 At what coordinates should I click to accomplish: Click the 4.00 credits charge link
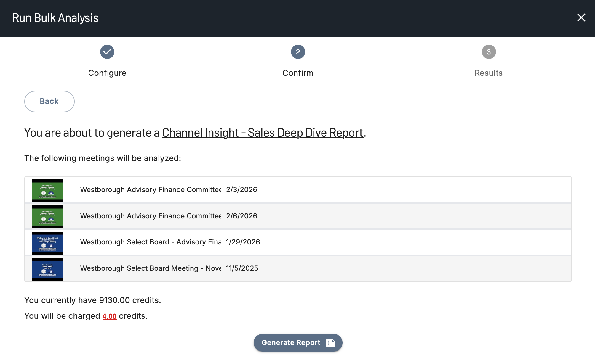coord(109,316)
